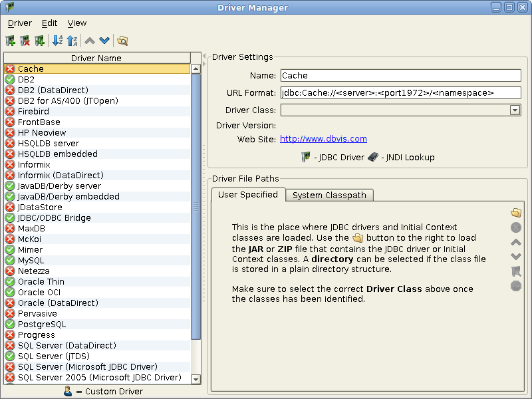Click the delete driver toolbar icon
Screen dimensions: 532x399
(25, 41)
